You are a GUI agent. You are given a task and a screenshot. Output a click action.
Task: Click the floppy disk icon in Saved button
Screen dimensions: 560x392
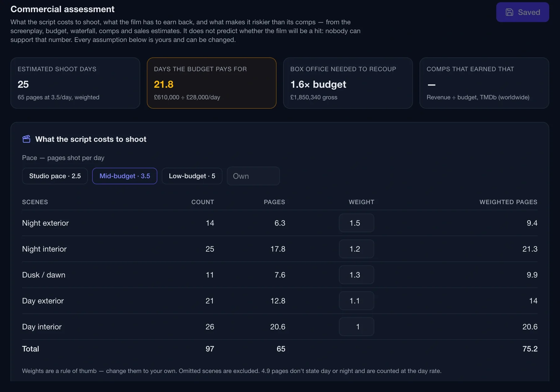[509, 12]
